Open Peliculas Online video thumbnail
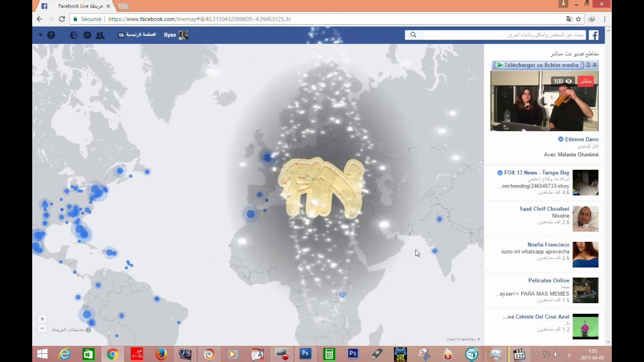Image resolution: width=644 pixels, height=362 pixels. coord(585,290)
